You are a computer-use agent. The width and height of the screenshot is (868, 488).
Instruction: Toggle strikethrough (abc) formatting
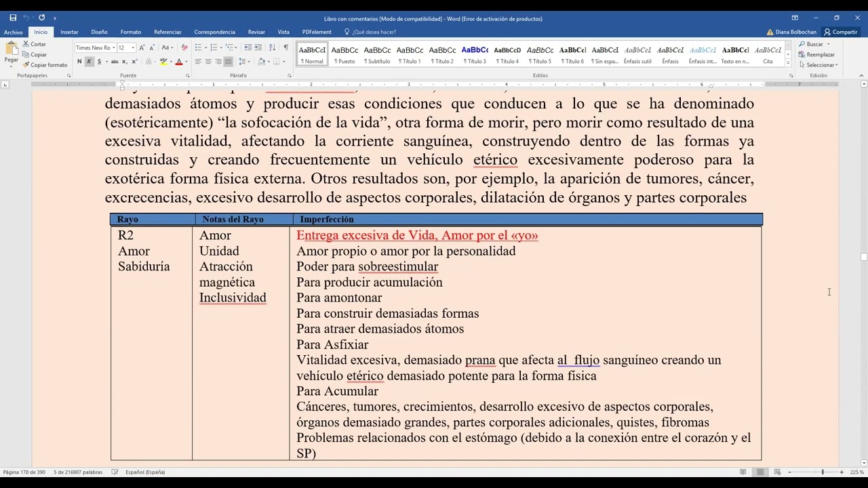tap(115, 62)
